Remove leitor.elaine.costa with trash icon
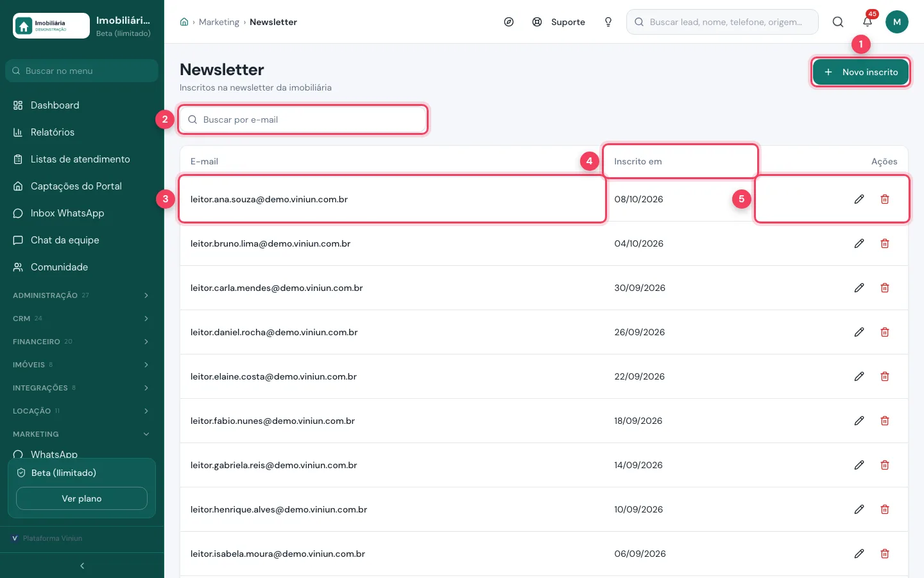 tap(885, 376)
